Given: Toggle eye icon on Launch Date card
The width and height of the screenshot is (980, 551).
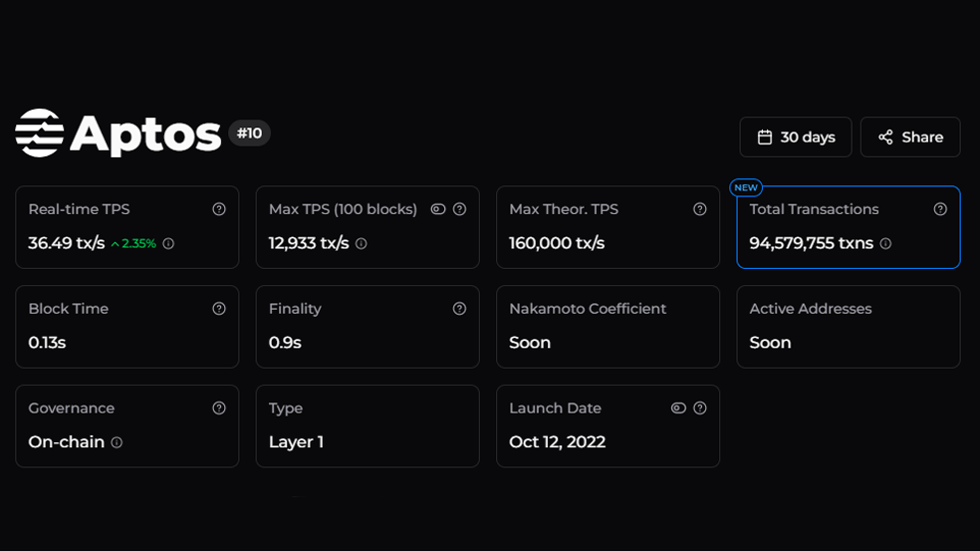Looking at the screenshot, I should pos(678,408).
